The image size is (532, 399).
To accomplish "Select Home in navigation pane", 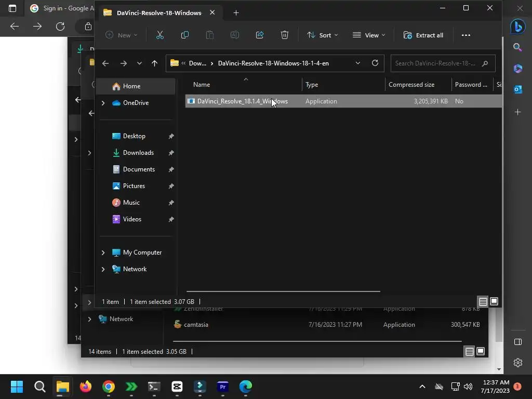I will pos(136,86).
